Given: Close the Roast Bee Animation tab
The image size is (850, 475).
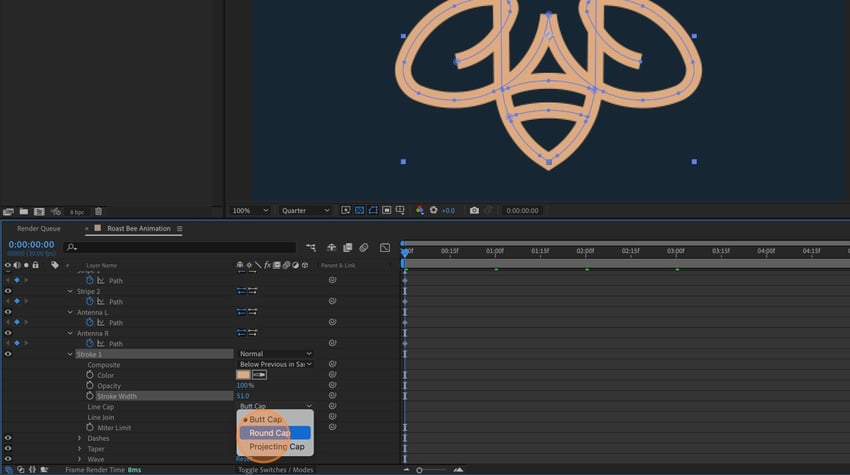Looking at the screenshot, I should coord(87,229).
